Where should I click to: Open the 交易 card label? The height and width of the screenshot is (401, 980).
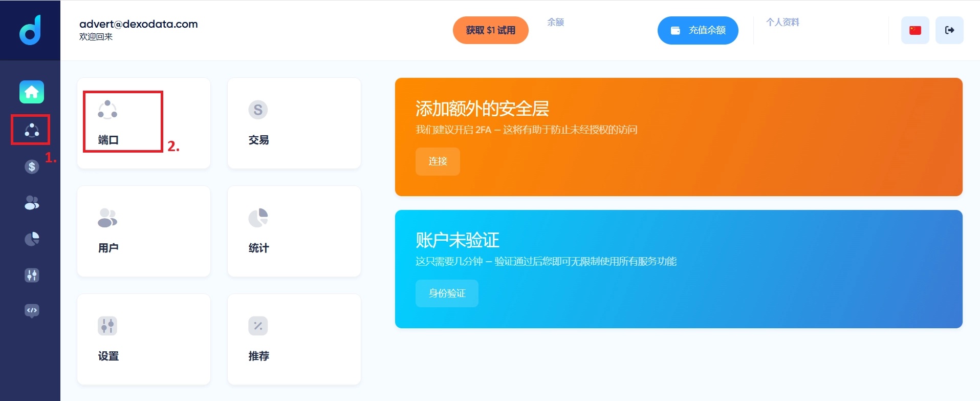pyautogui.click(x=258, y=140)
